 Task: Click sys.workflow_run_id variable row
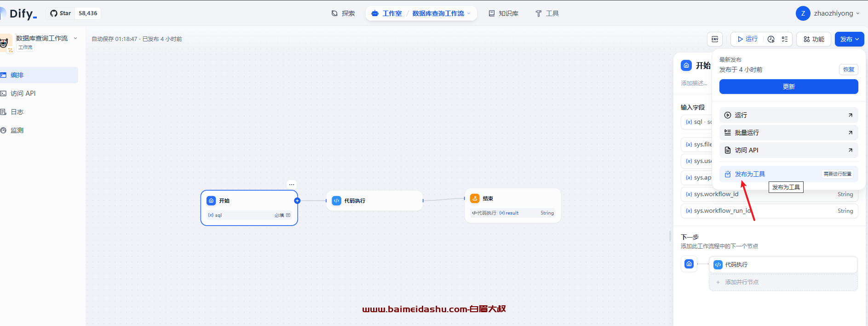pyautogui.click(x=769, y=211)
